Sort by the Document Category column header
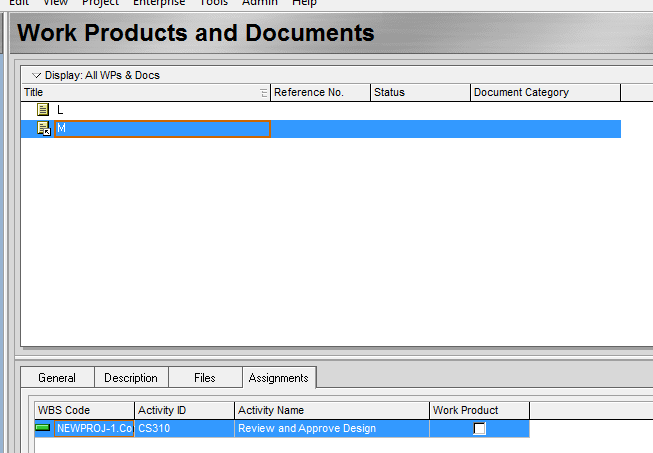This screenshot has height=453, width=653. [545, 92]
